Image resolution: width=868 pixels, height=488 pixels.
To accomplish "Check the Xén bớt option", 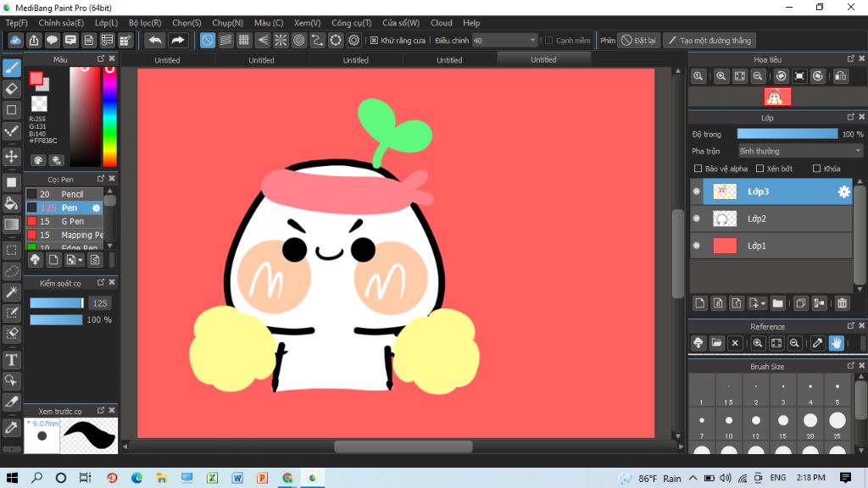I will point(759,169).
